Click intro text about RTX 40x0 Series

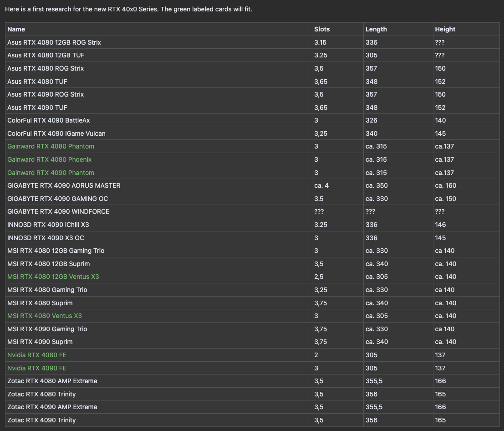(128, 9)
